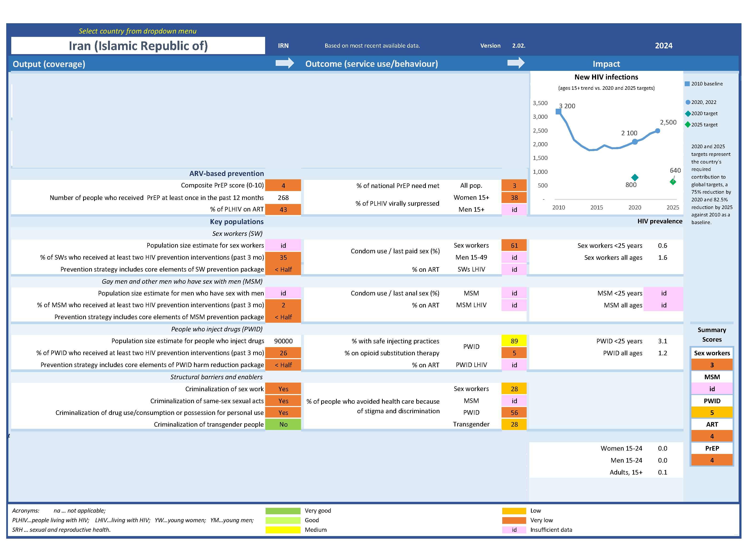This screenshot has height=560, width=747.
Task: Click the MSM prevention package '< Half' cell
Action: point(283,317)
